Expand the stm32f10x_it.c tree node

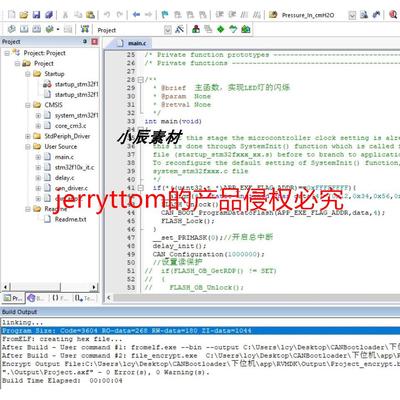(38, 167)
